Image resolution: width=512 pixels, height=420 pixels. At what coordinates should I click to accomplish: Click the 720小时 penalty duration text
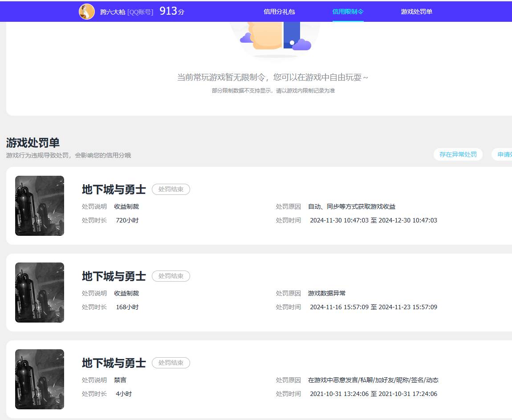(126, 220)
